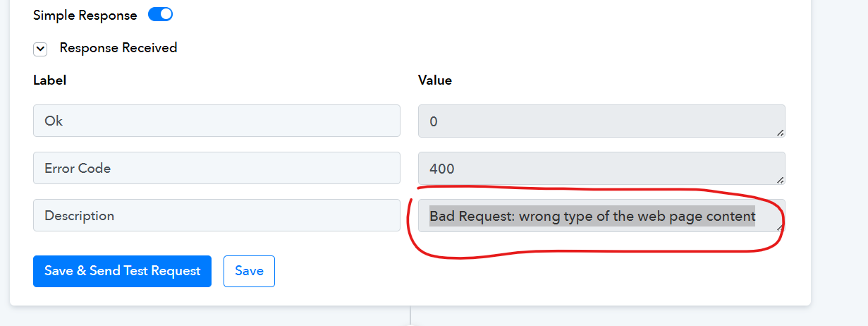Click the word 'content' in the highlighted error text
The image size is (868, 326).
click(x=731, y=216)
